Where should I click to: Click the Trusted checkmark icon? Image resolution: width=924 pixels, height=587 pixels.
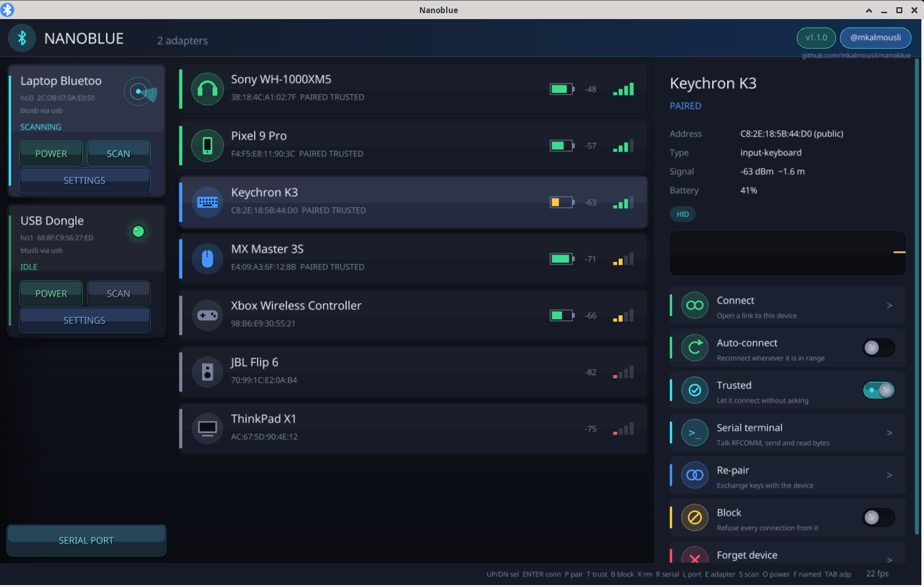(694, 390)
